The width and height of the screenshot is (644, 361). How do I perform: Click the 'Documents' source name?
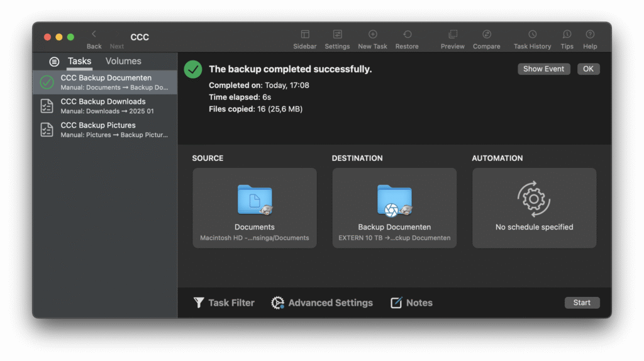click(x=255, y=227)
